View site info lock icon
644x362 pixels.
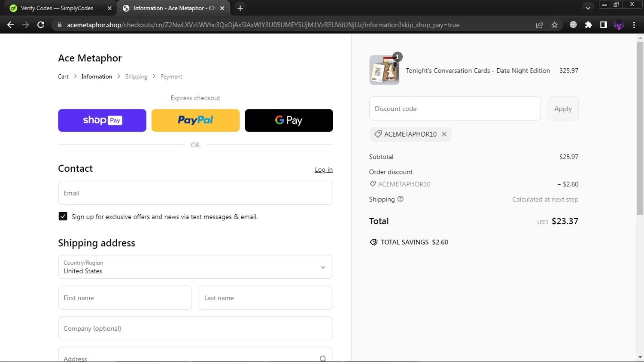(x=60, y=25)
